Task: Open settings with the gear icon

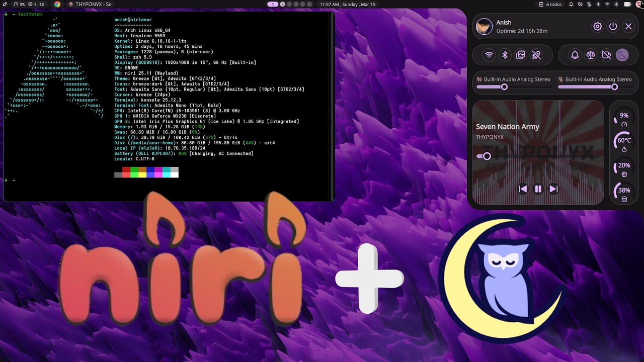Action: (598, 27)
